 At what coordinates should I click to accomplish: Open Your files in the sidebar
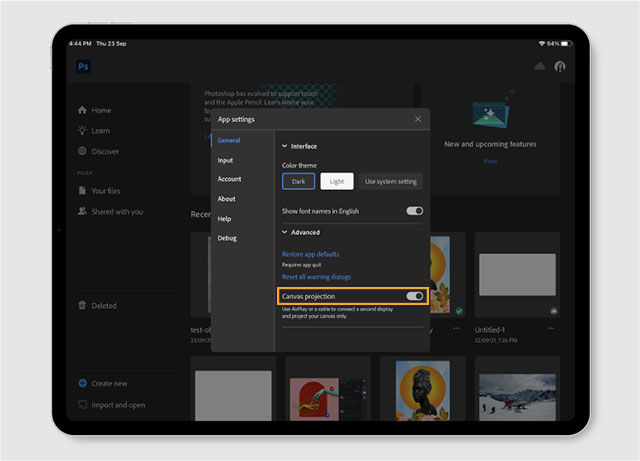click(99, 191)
